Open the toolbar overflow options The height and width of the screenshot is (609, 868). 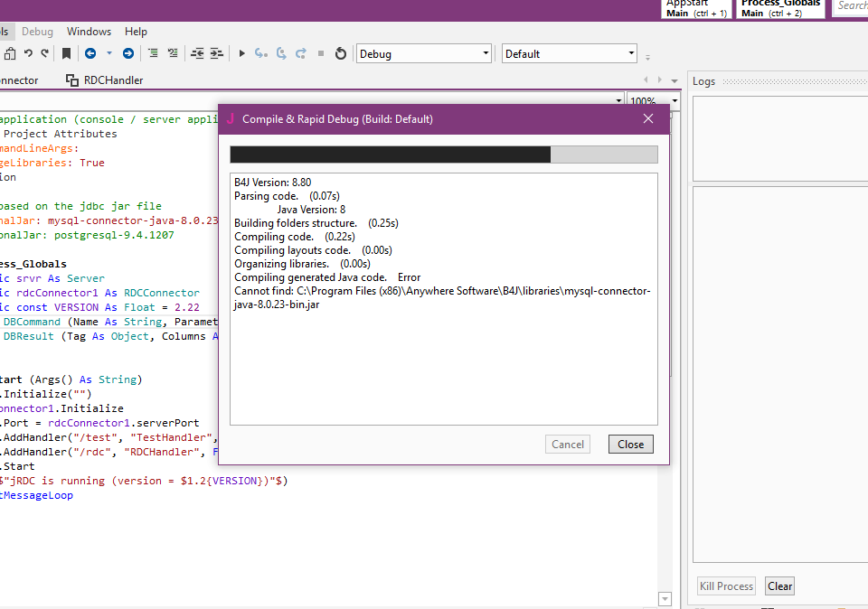point(647,56)
